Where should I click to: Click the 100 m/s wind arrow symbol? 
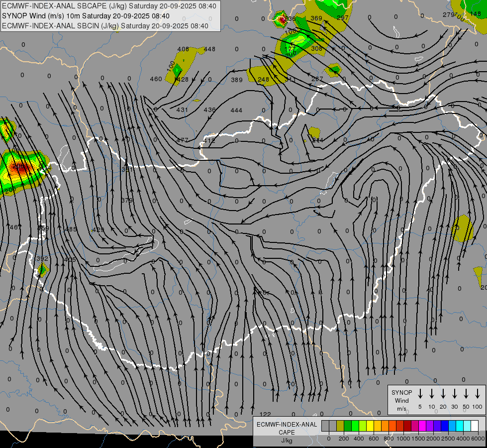[478, 393]
